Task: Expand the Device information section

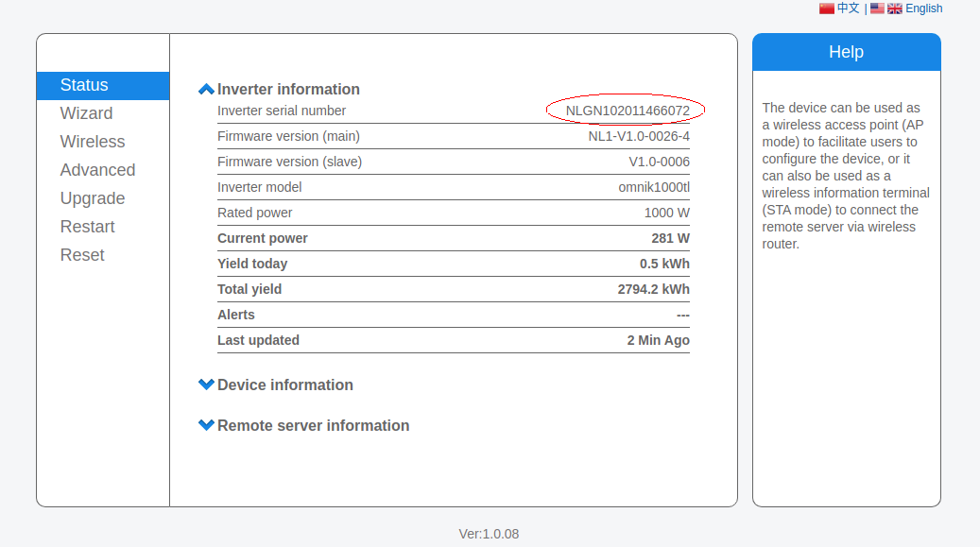Action: (276, 385)
